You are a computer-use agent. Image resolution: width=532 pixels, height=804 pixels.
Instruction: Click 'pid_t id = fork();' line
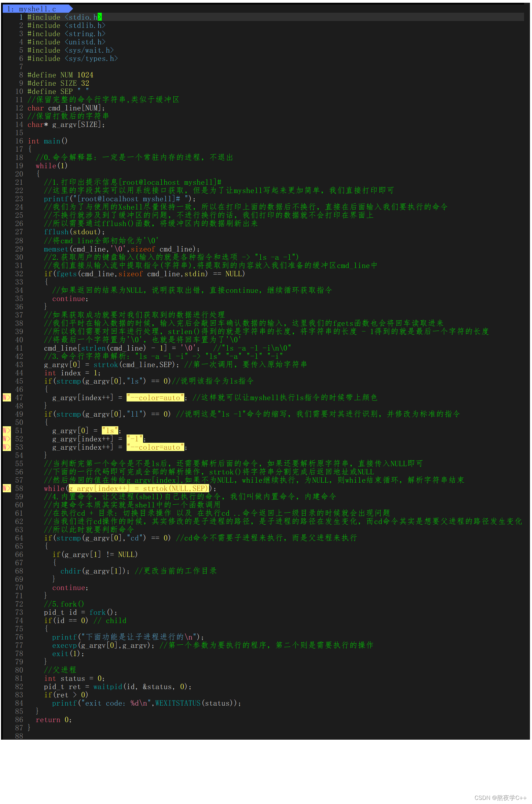point(80,612)
